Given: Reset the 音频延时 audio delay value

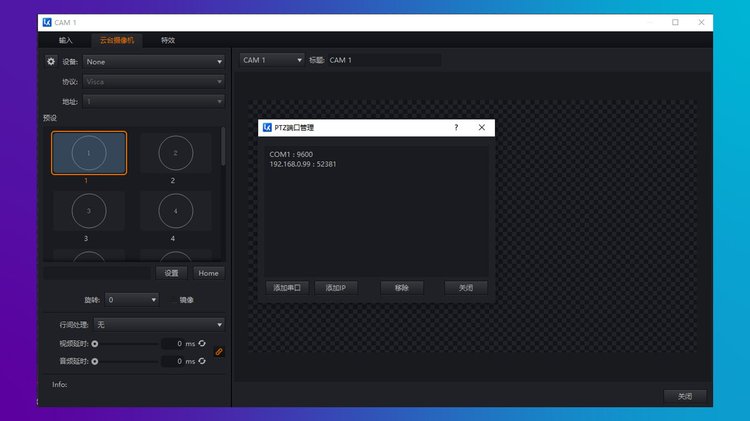Looking at the screenshot, I should (x=202, y=361).
